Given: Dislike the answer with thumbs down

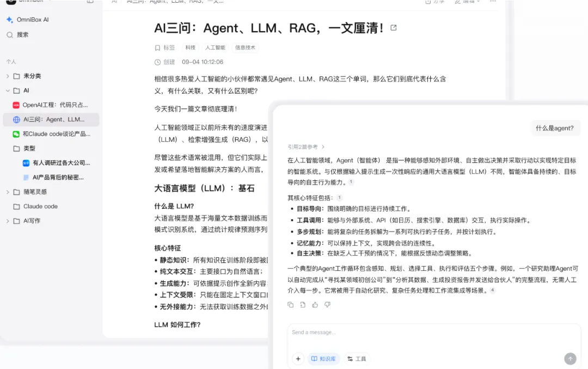Looking at the screenshot, I should click(x=327, y=305).
